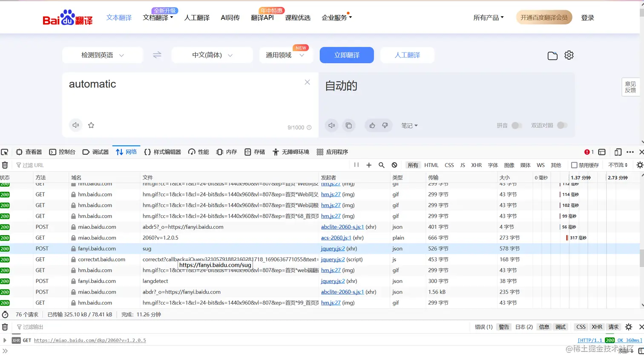Open devtools more options menu

(x=630, y=152)
